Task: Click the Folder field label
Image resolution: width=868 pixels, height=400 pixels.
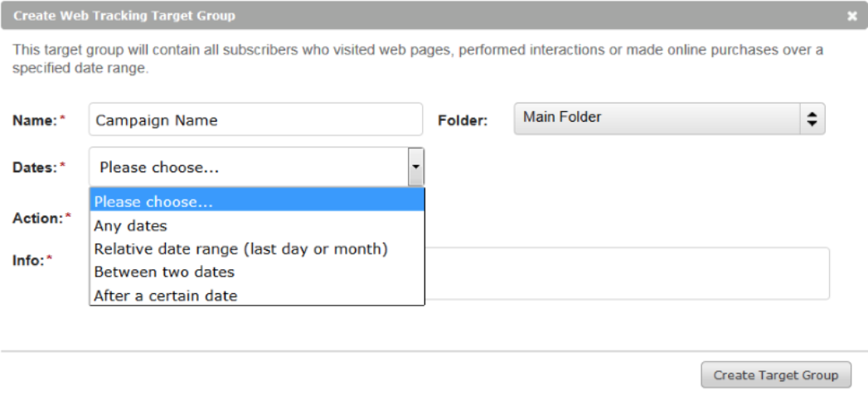Action: tap(463, 121)
